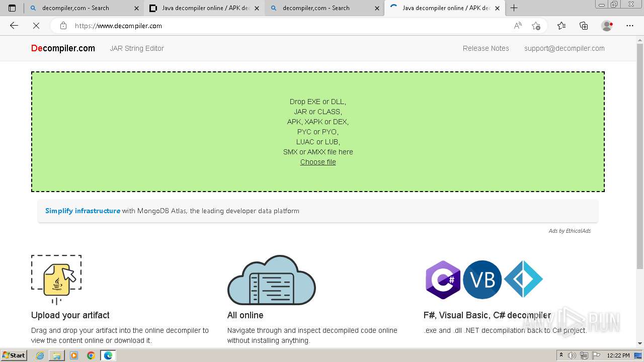Close the active Java decompiler tab
This screenshot has height=362, width=644.
click(497, 8)
